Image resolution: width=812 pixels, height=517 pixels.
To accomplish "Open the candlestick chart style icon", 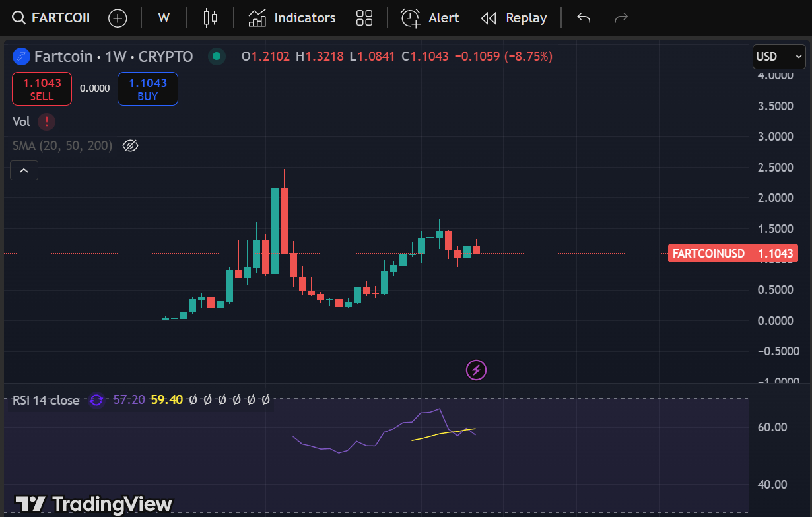I will 210,18.
